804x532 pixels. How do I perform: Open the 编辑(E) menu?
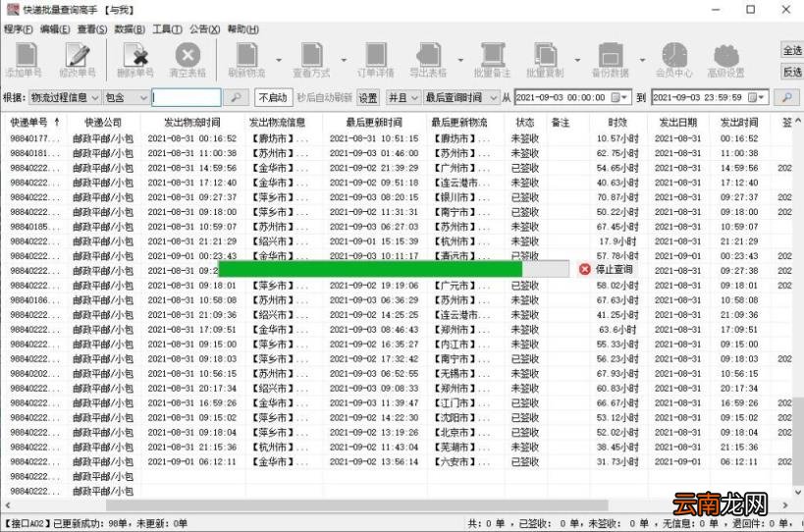[x=55, y=29]
